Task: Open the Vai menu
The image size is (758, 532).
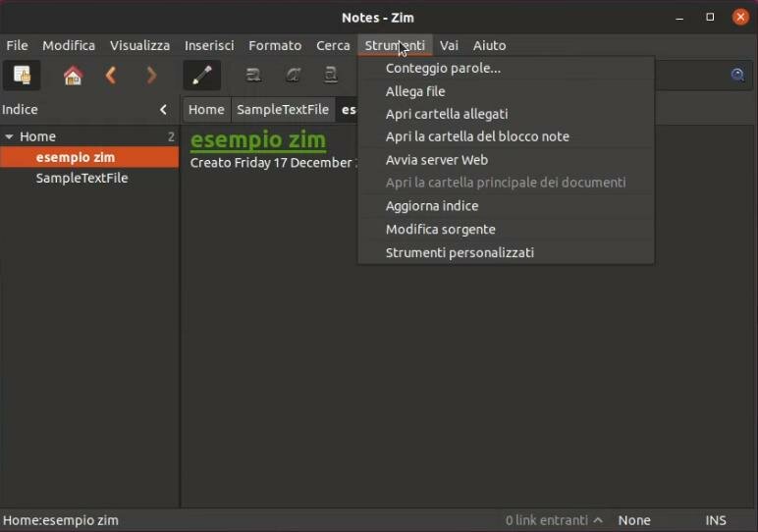Action: pyautogui.click(x=449, y=45)
